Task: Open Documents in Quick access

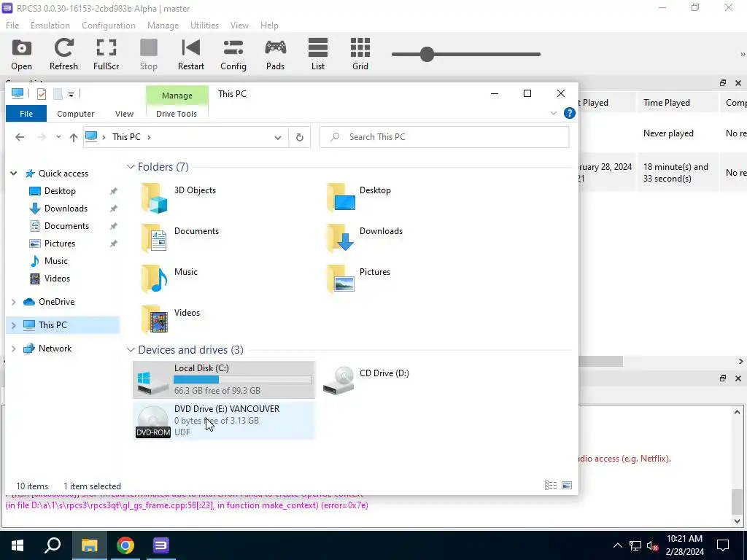Action: coord(66,226)
